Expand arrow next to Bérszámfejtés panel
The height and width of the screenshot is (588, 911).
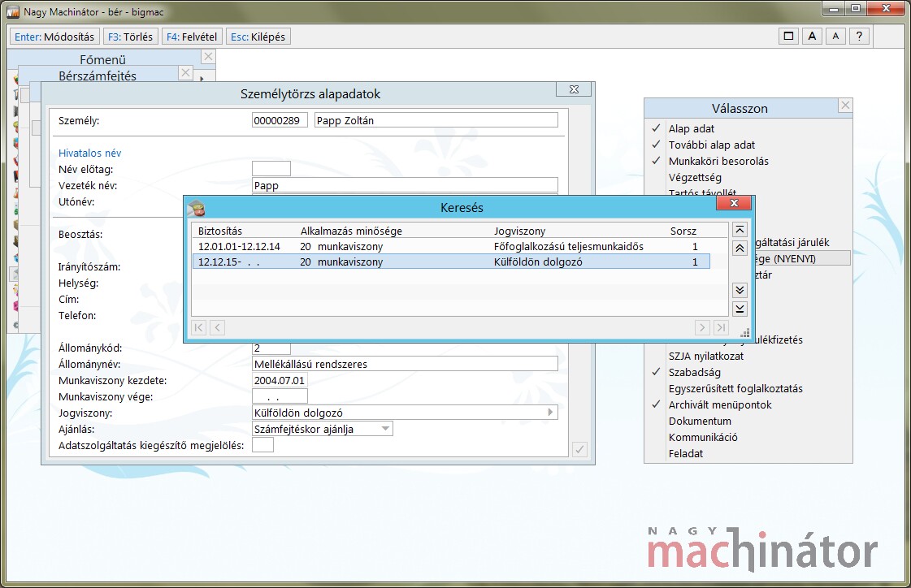pos(202,77)
